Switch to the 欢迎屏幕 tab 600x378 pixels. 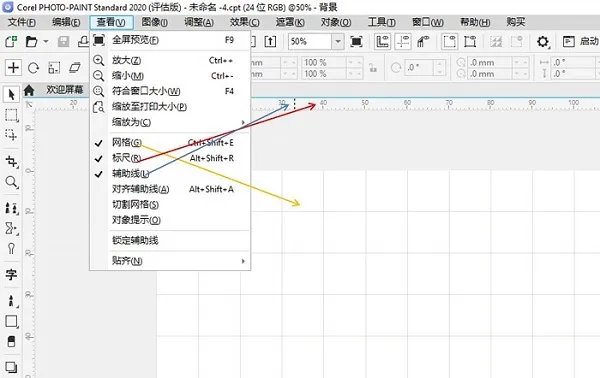pos(65,90)
